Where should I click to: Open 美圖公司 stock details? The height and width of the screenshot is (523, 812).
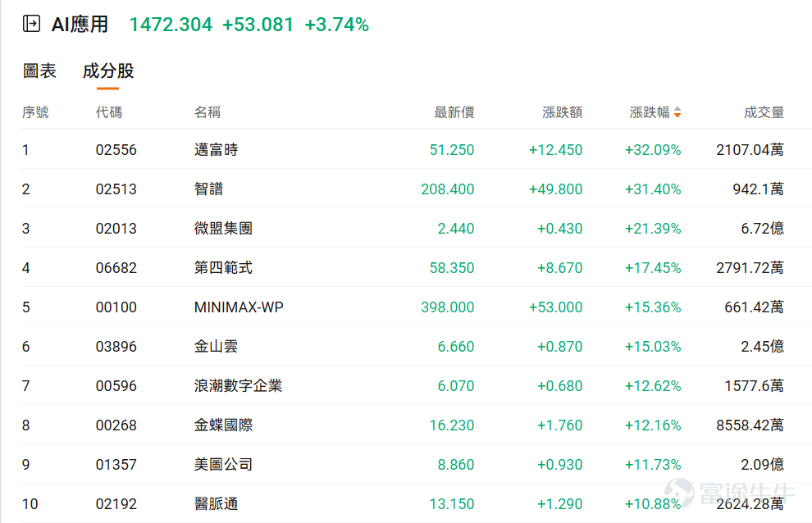pos(403,465)
